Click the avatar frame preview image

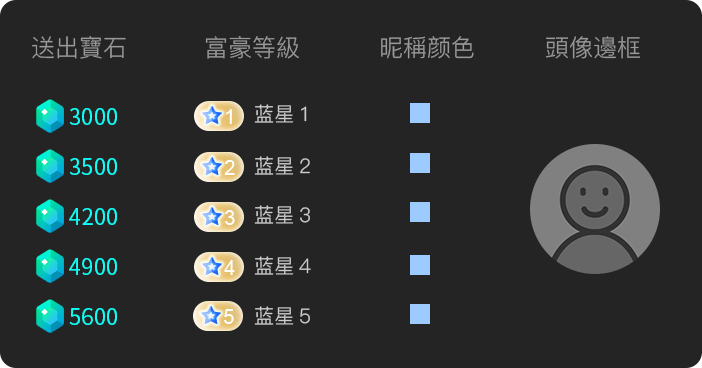[x=595, y=209]
